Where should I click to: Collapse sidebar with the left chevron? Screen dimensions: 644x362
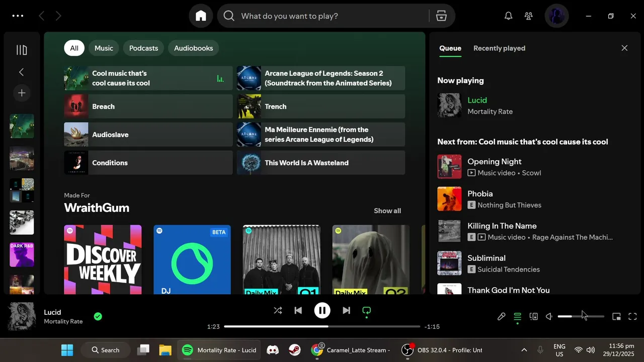(x=22, y=72)
